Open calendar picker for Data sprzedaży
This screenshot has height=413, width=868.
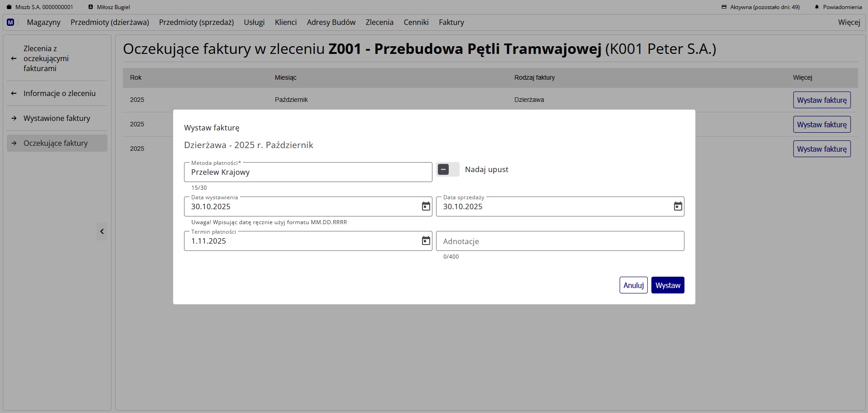coord(677,206)
